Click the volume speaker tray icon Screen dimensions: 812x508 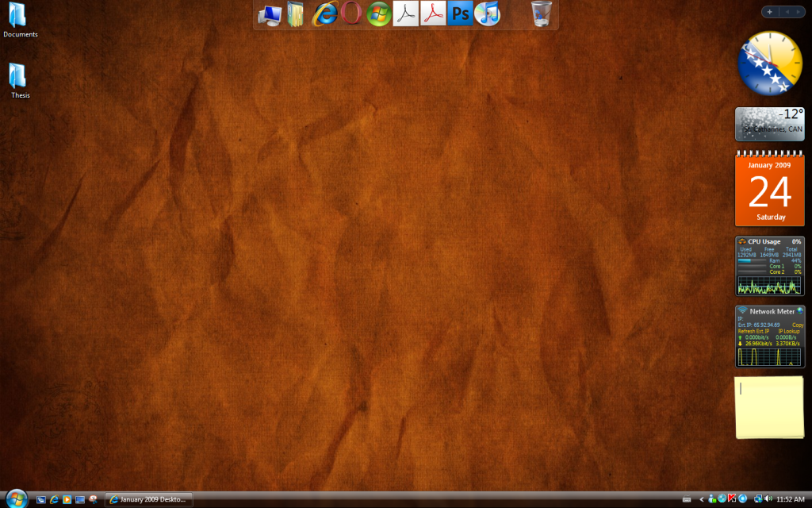[768, 499]
